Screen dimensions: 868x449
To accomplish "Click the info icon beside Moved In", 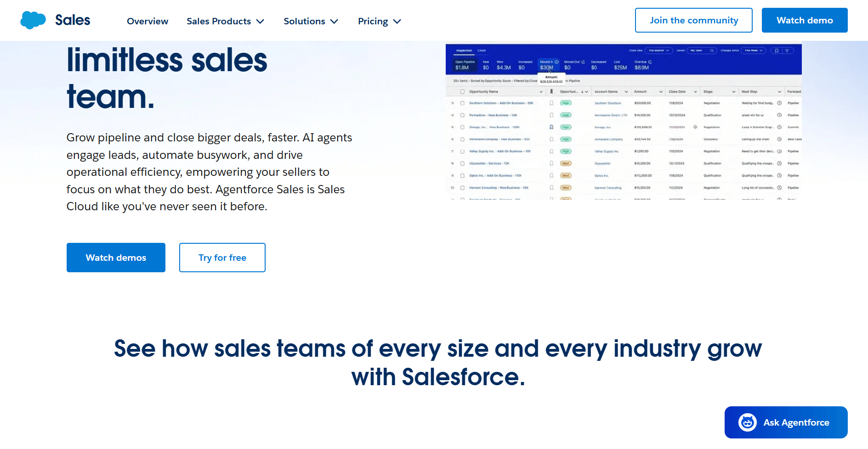I will (556, 62).
